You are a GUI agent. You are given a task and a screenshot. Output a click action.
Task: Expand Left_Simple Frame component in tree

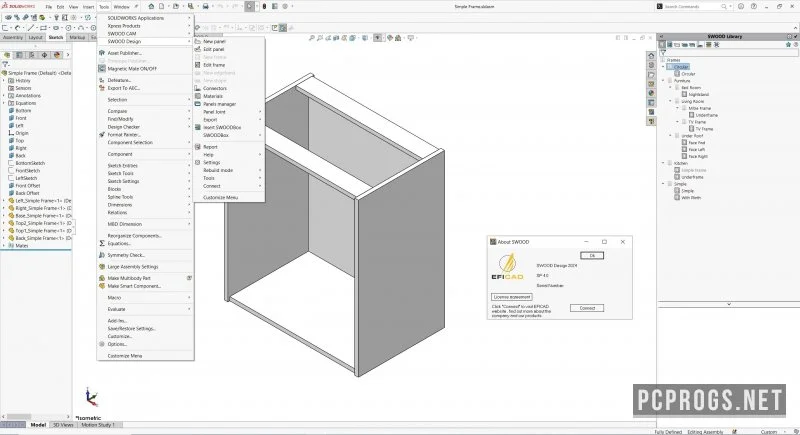[4, 201]
